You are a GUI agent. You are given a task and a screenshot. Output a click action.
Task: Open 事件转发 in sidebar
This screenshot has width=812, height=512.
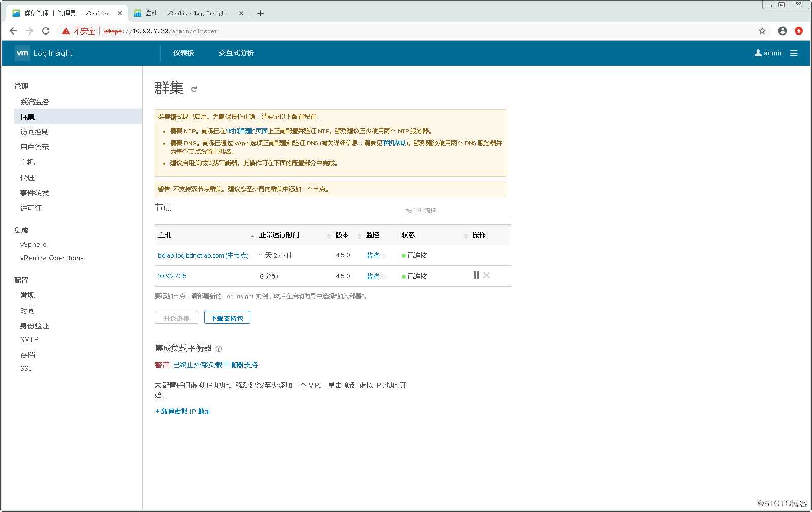[35, 193]
